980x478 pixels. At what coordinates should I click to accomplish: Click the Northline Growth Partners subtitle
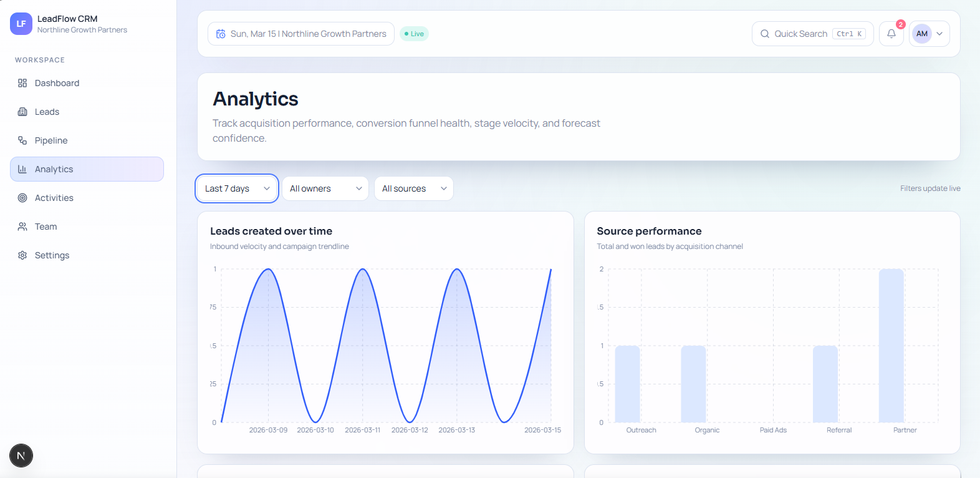pos(82,30)
